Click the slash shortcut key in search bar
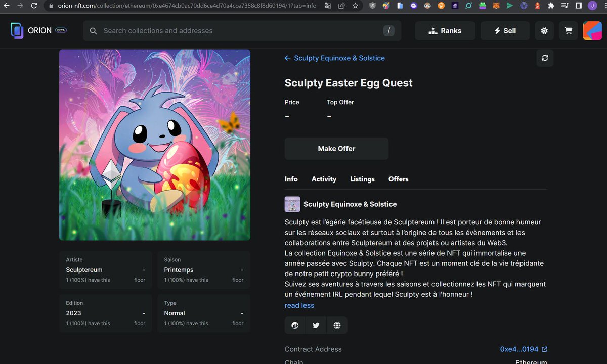The image size is (607, 364). pos(388,31)
